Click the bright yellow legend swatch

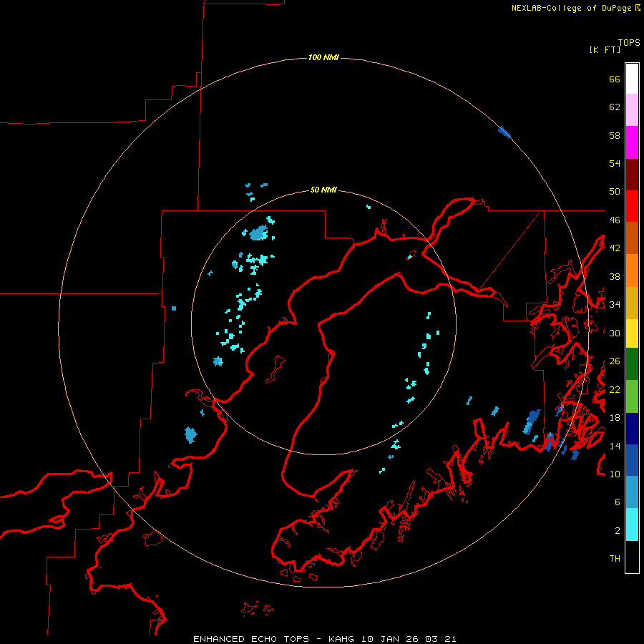[x=632, y=333]
